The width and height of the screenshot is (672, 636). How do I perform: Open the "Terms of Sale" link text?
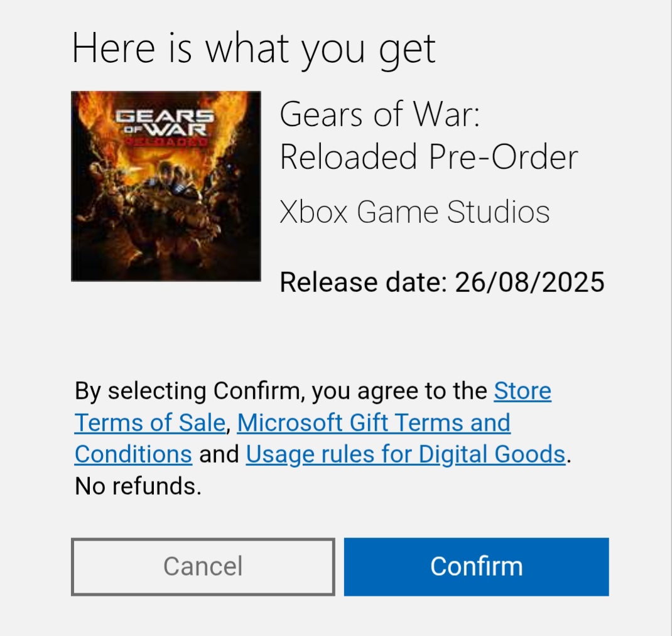pyautogui.click(x=149, y=423)
